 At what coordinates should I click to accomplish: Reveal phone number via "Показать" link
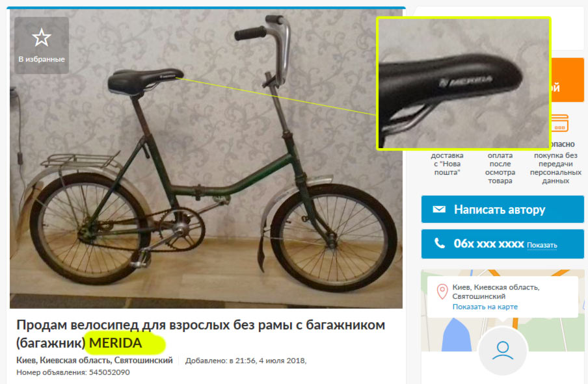[542, 245]
